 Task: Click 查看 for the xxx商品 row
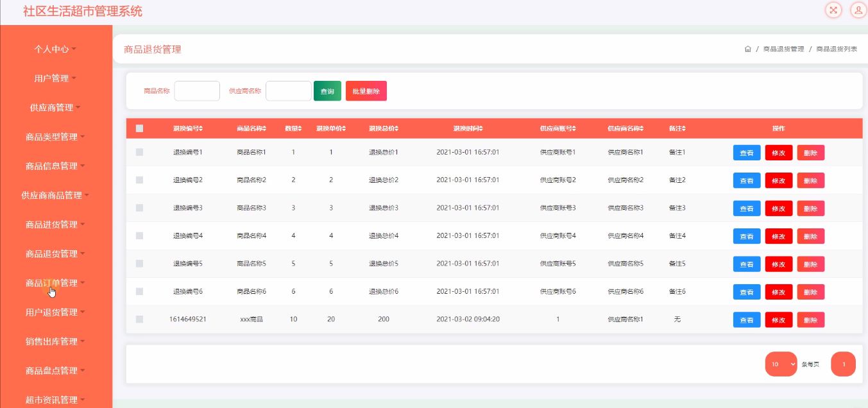tap(747, 319)
